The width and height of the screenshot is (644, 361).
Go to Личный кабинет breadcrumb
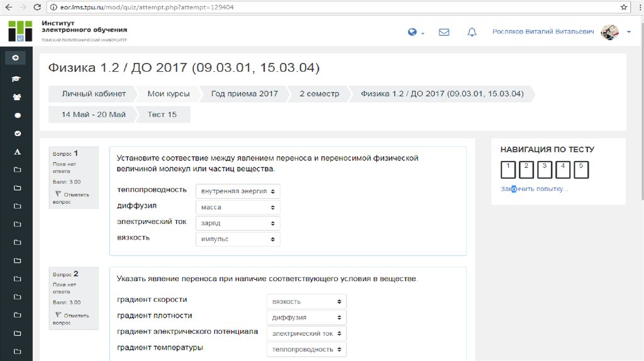(x=94, y=94)
